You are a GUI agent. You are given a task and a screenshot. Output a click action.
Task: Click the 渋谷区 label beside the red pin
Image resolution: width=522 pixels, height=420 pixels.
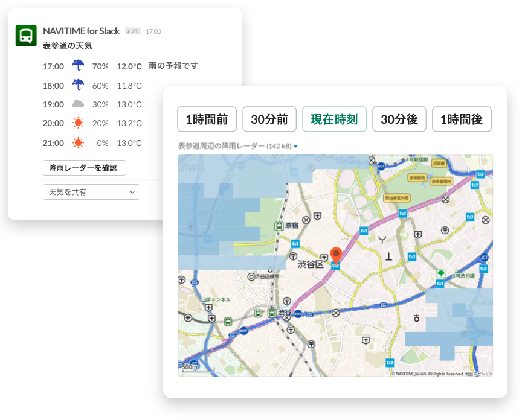coord(311,264)
